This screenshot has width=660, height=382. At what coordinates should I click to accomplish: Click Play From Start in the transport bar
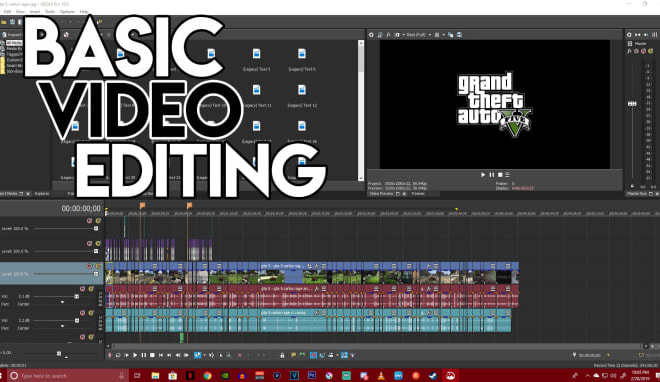coord(126,355)
